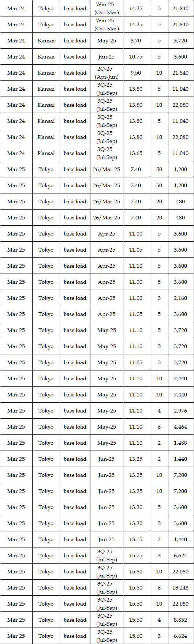
Task: Click the 9.50 price cell
Action: [x=136, y=73]
